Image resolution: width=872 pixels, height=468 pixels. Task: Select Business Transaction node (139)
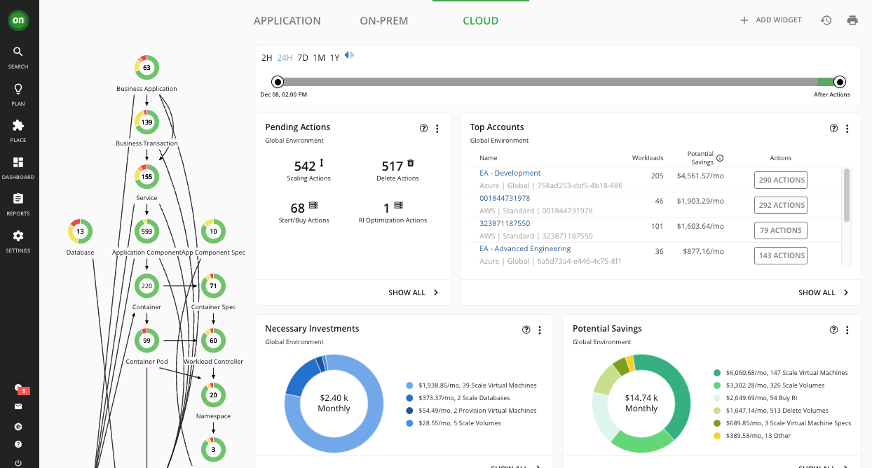point(147,122)
